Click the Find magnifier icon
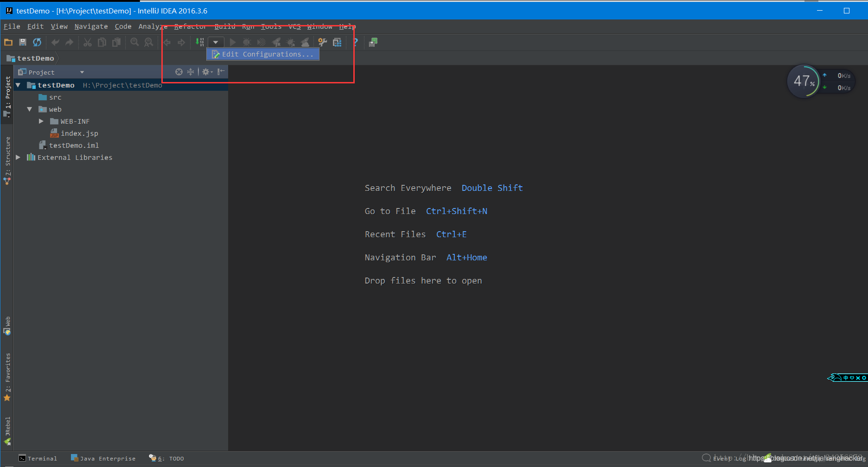The image size is (868, 467). coord(134,42)
